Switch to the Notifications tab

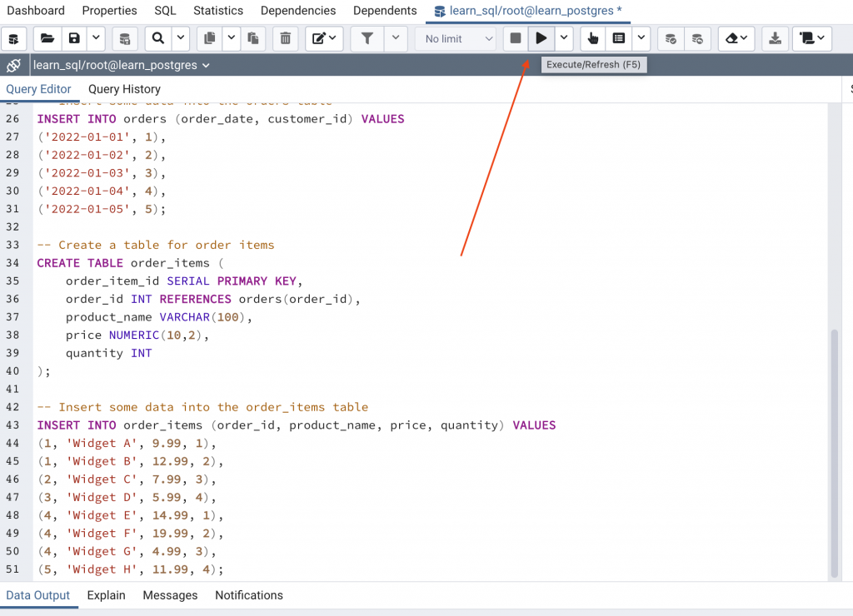(x=249, y=595)
